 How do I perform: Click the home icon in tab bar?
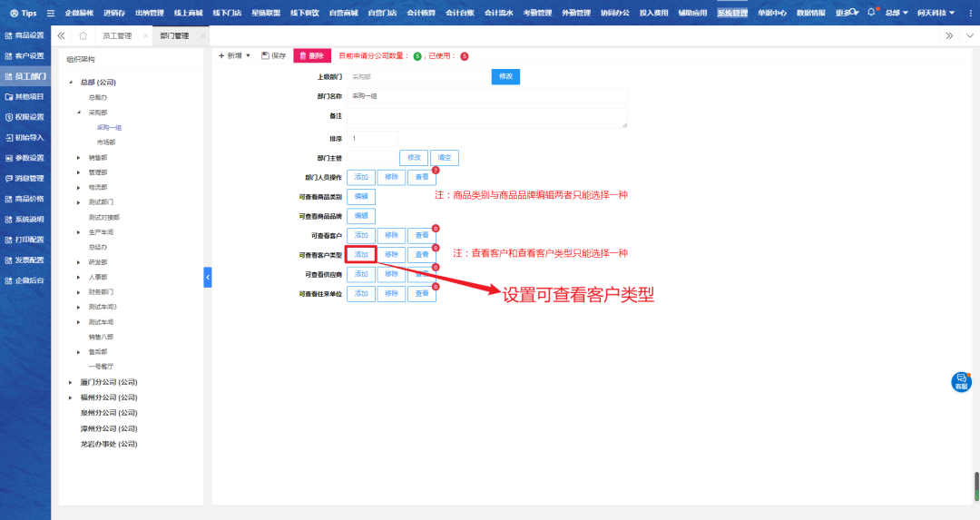(x=83, y=35)
